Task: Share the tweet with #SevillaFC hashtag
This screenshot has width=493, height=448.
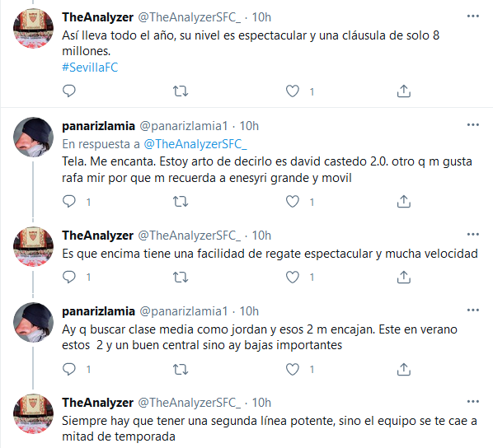Action: [x=404, y=91]
